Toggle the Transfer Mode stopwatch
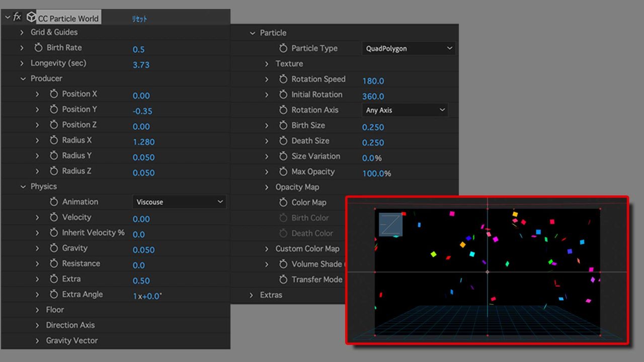The width and height of the screenshot is (644, 362). coord(283,280)
